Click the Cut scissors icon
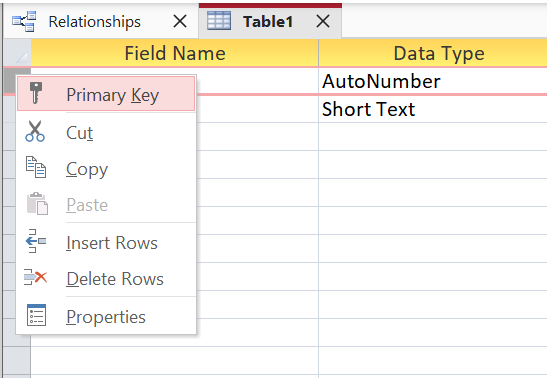547x378 pixels. point(35,131)
